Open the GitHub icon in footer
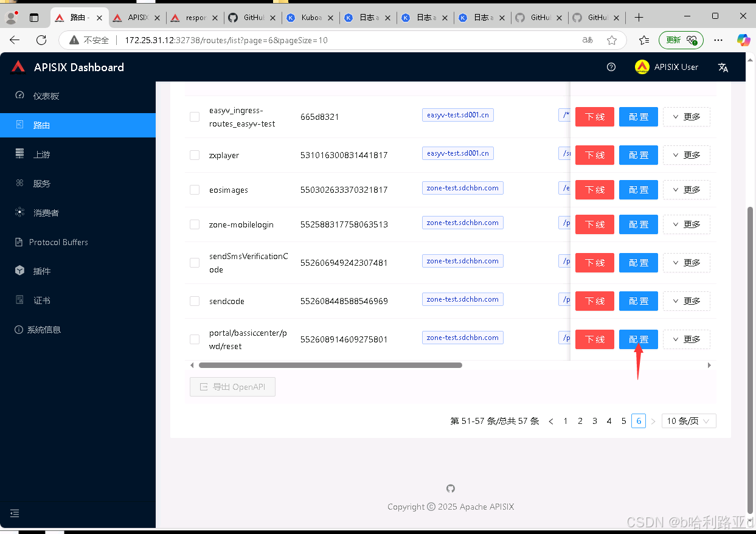The width and height of the screenshot is (756, 534). [x=451, y=488]
